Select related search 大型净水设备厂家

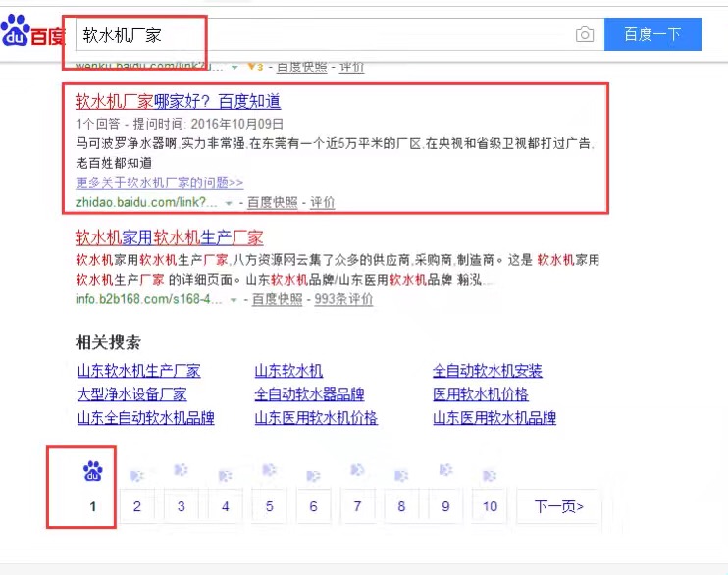(x=131, y=394)
